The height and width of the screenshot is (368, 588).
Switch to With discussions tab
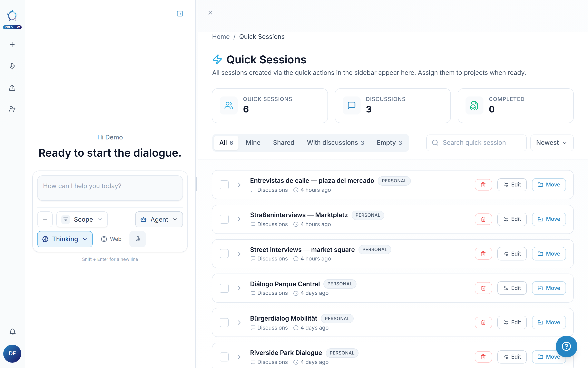(x=336, y=143)
